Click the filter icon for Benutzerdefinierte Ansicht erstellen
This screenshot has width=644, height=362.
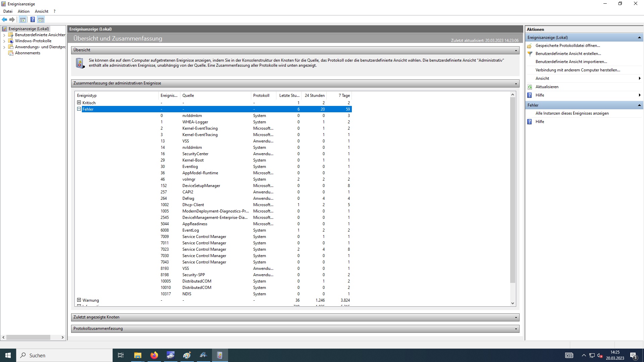[530, 54]
